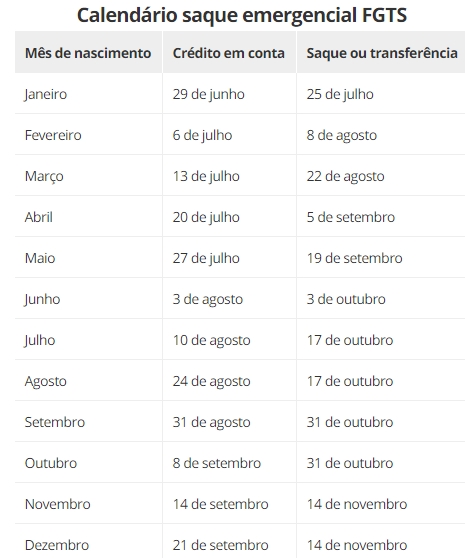
Task: Click the 'Calendário saque emergencial FGTS' title
Action: pyautogui.click(x=242, y=16)
